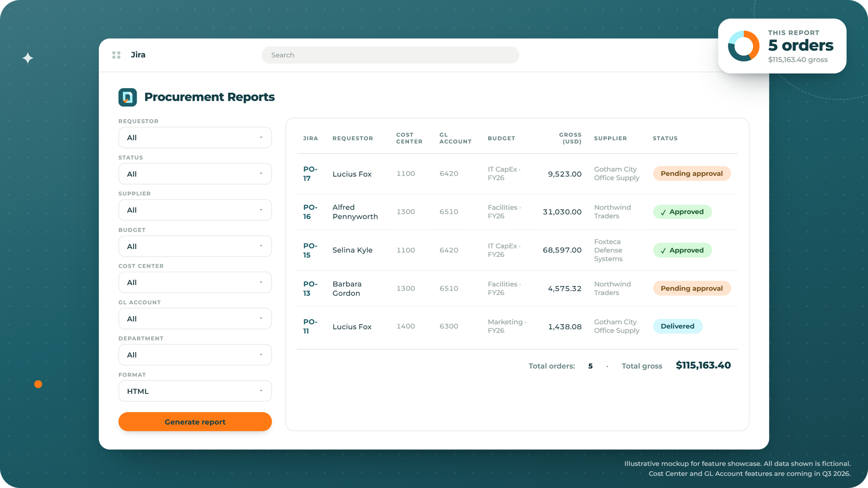Click the Approved badge for Selina Kyle
This screenshot has width=868, height=488.
point(682,250)
